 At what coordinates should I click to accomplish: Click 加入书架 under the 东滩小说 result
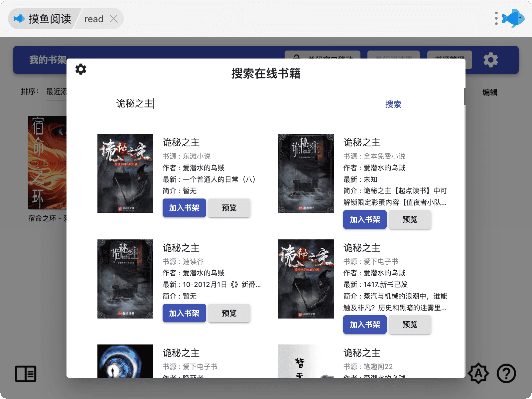click(x=184, y=208)
